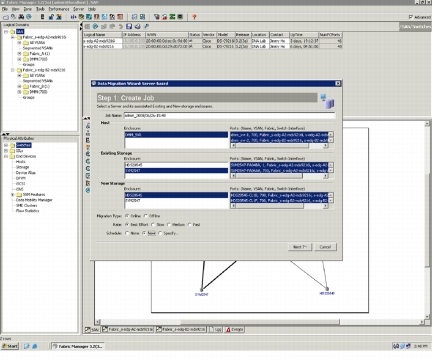The width and height of the screenshot is (434, 360).
Task: Click New Storage ports horizontal scrollbar
Action: click(x=279, y=206)
